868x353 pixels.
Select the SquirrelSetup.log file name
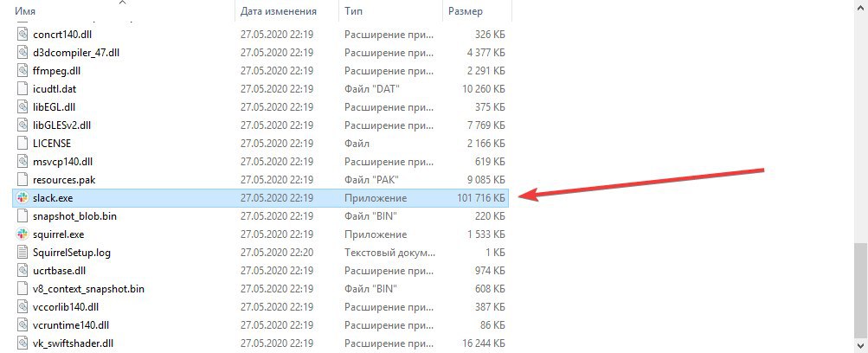[x=72, y=253]
